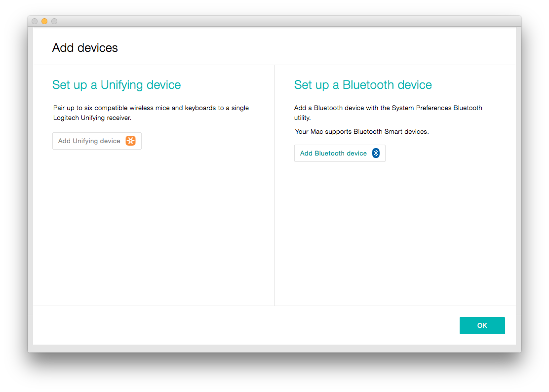The height and width of the screenshot is (392, 549).
Task: Click the grey zoom window button
Action: coord(54,21)
